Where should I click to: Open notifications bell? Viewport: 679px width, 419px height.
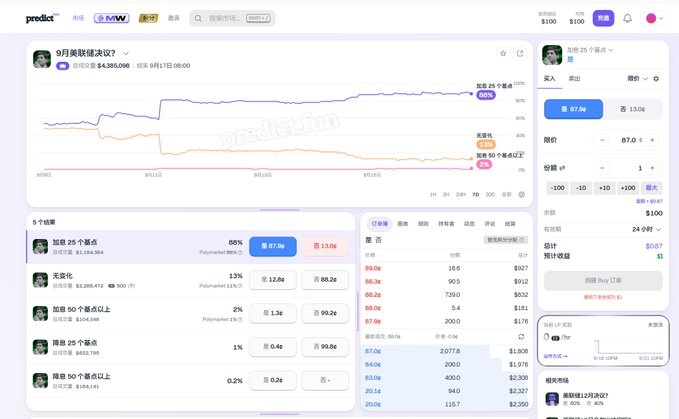627,18
